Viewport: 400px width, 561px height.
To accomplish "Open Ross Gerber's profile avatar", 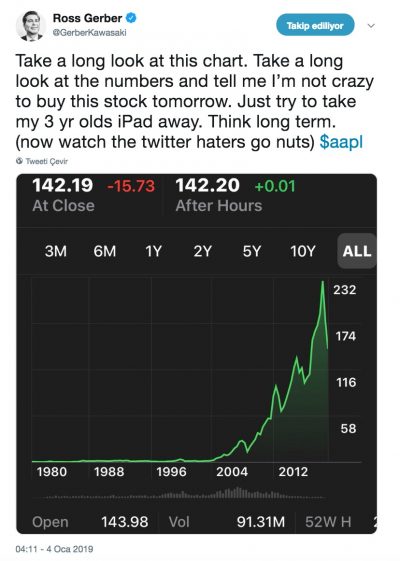I will pyautogui.click(x=30, y=26).
